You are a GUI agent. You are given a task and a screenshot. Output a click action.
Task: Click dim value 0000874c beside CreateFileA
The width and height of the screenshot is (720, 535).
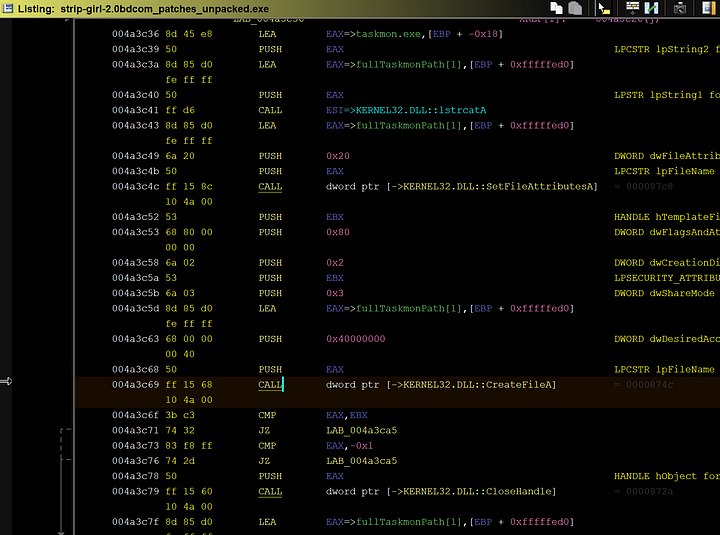tap(649, 385)
